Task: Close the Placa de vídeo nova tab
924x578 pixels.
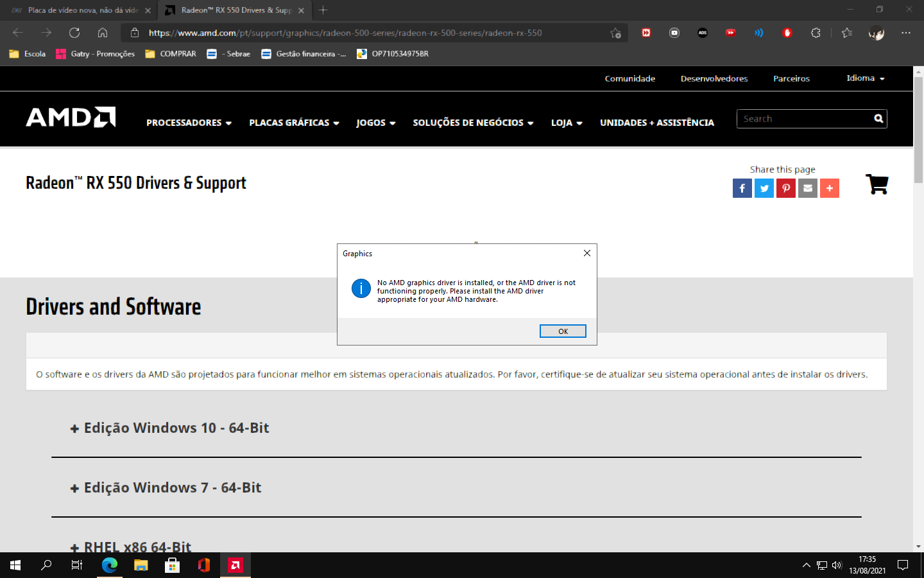Action: (x=148, y=10)
